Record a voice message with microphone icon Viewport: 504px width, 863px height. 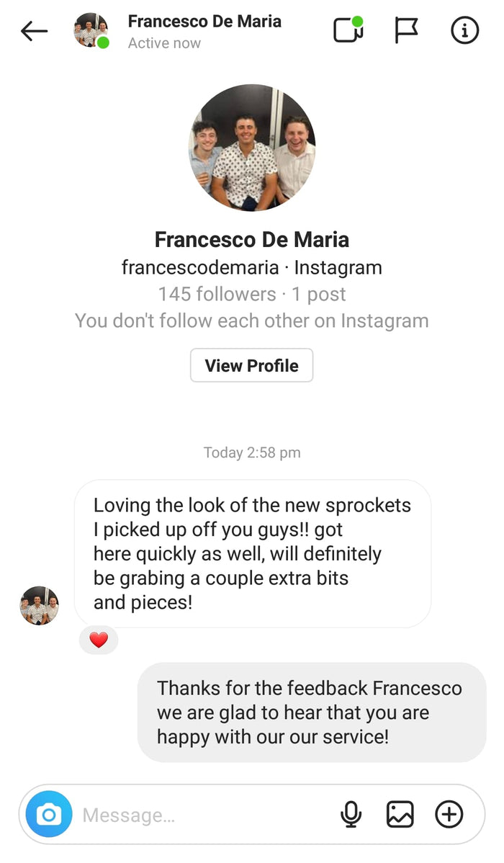351,815
